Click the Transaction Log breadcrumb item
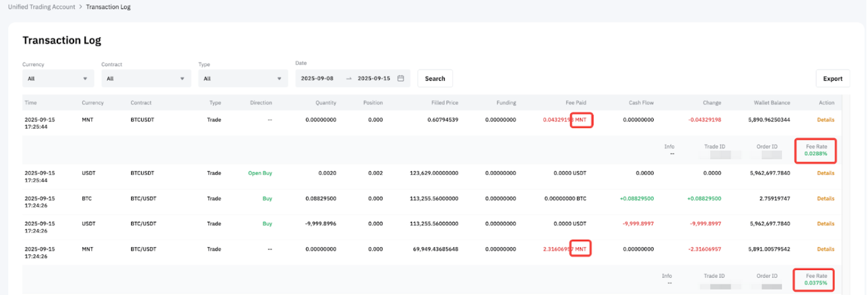 tap(108, 7)
